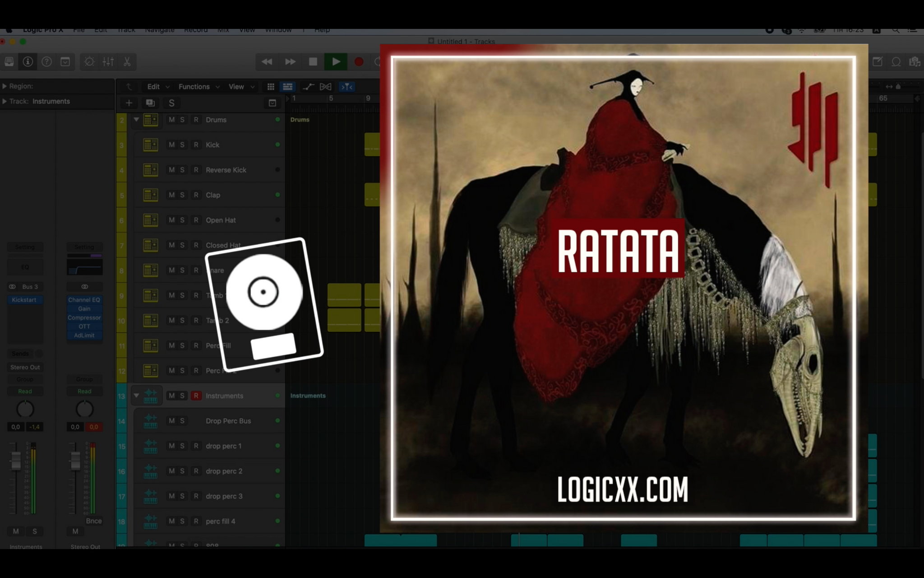
Task: Collapse the Drums track stack
Action: (136, 120)
